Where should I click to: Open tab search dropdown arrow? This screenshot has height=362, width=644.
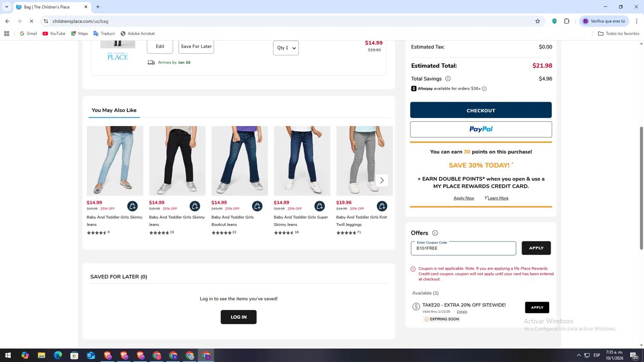(x=6, y=7)
